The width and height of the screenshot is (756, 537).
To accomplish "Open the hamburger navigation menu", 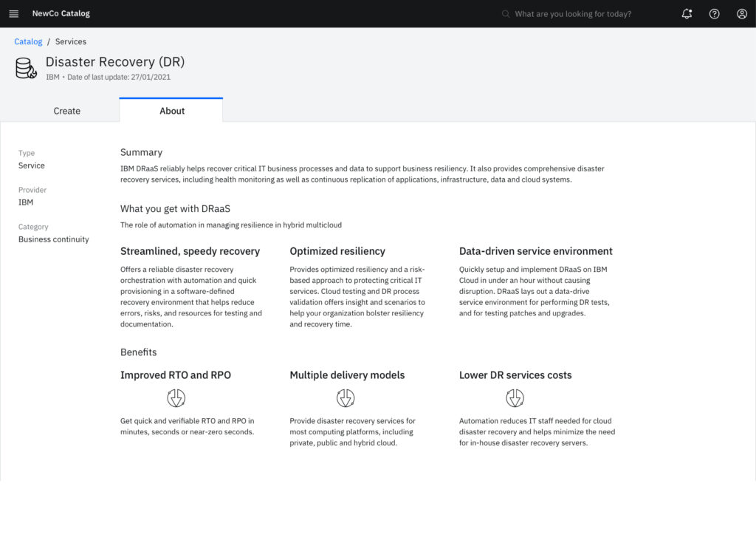I will [x=13, y=13].
